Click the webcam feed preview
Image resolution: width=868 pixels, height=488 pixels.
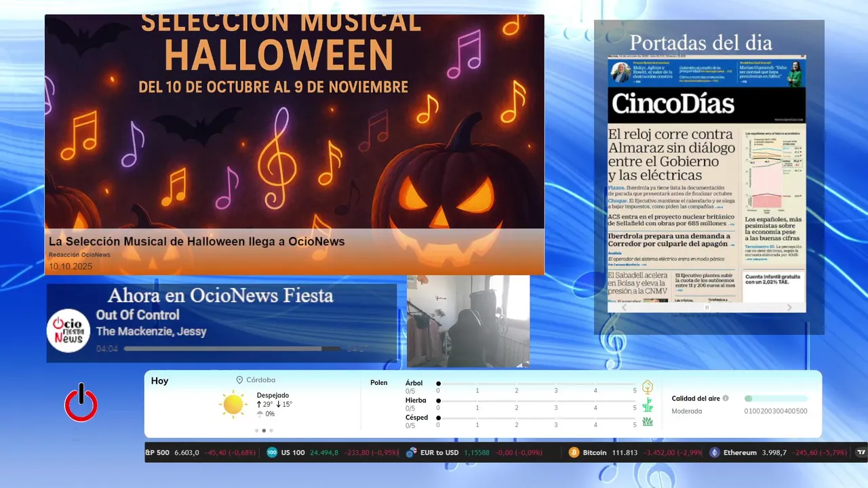[468, 321]
